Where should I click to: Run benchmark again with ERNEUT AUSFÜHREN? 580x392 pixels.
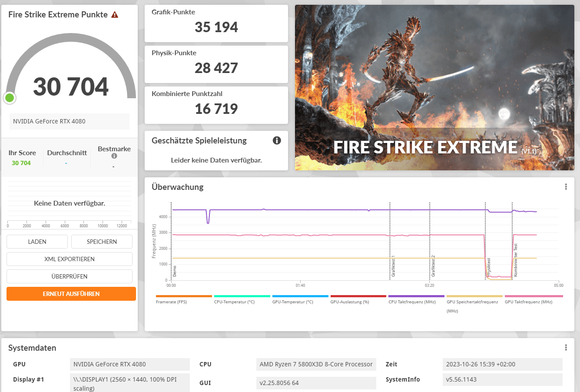71,294
